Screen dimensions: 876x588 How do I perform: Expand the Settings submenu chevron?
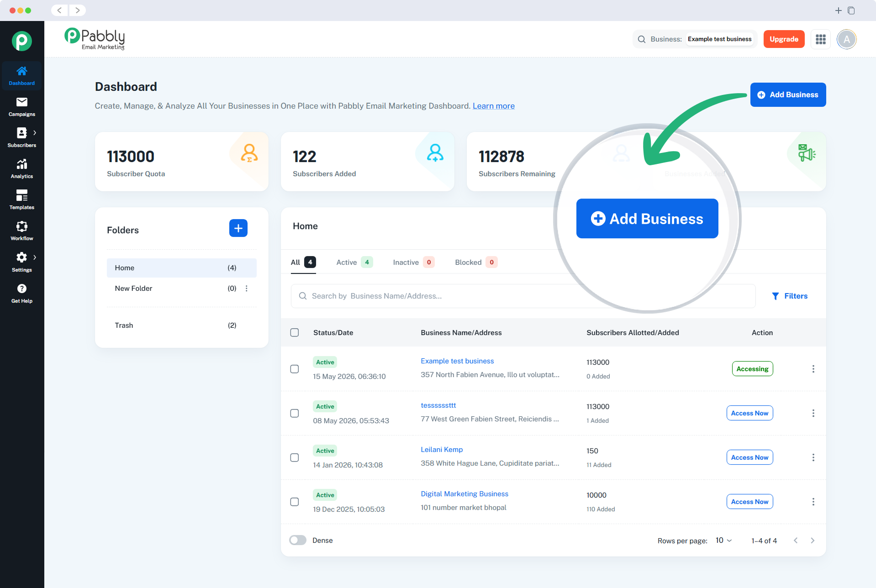coord(35,257)
